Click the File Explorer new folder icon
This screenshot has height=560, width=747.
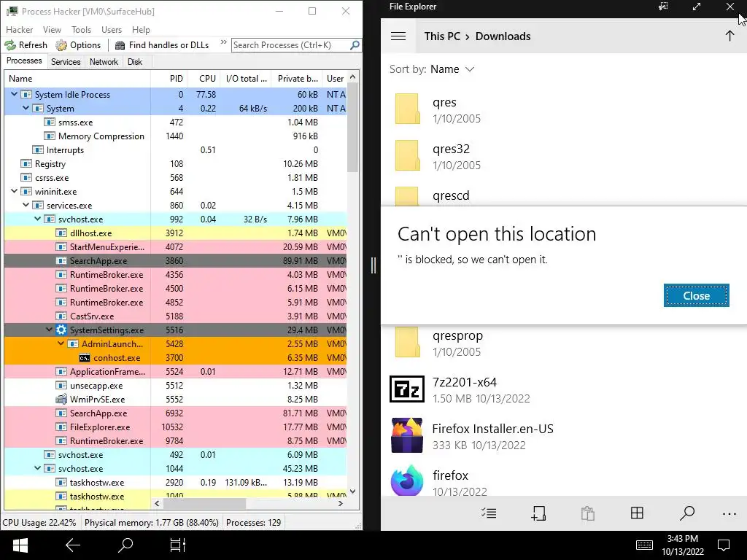click(538, 513)
